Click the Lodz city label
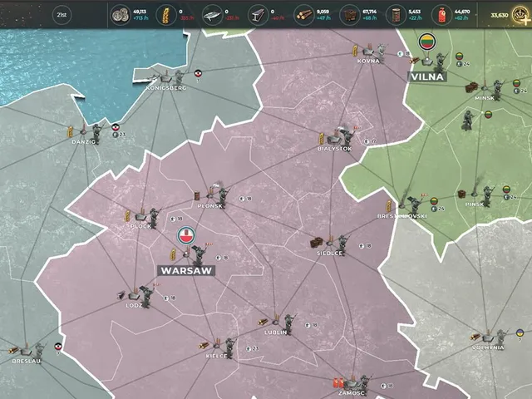Screen dimensions: 532x399 (x=134, y=305)
